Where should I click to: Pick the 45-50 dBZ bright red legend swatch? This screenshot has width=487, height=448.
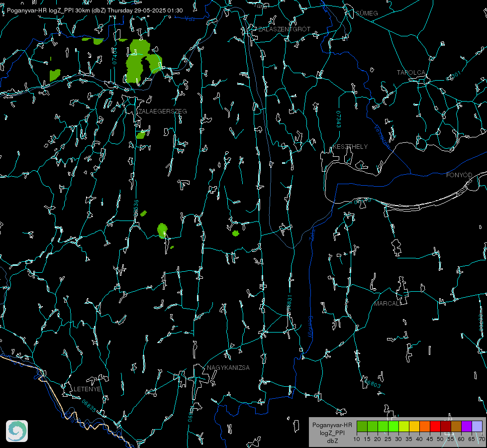pos(435,426)
